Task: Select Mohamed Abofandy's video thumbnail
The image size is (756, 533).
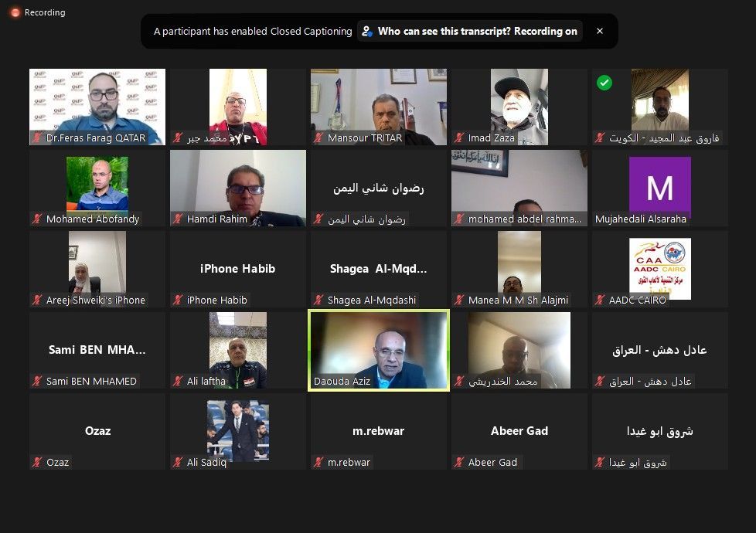Action: click(97, 185)
